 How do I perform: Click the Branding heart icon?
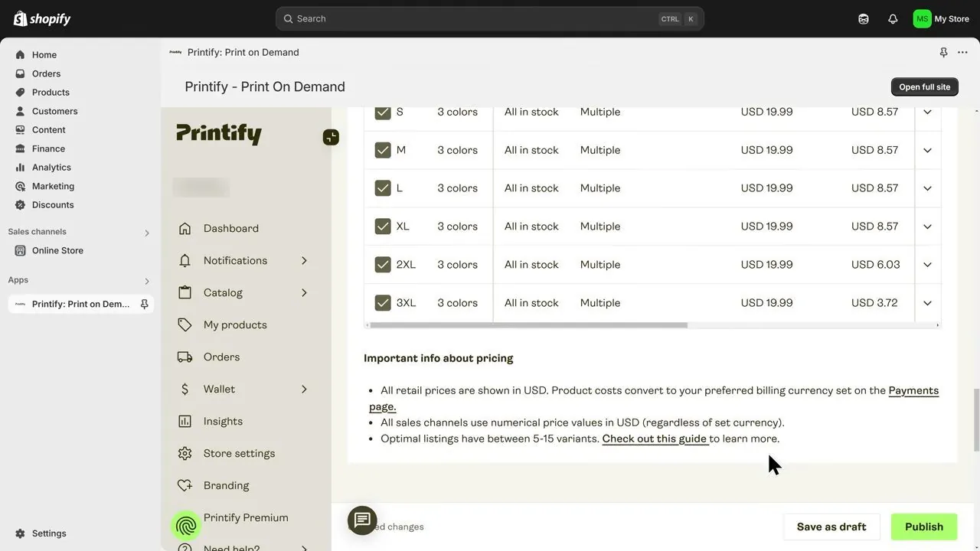pyautogui.click(x=185, y=485)
